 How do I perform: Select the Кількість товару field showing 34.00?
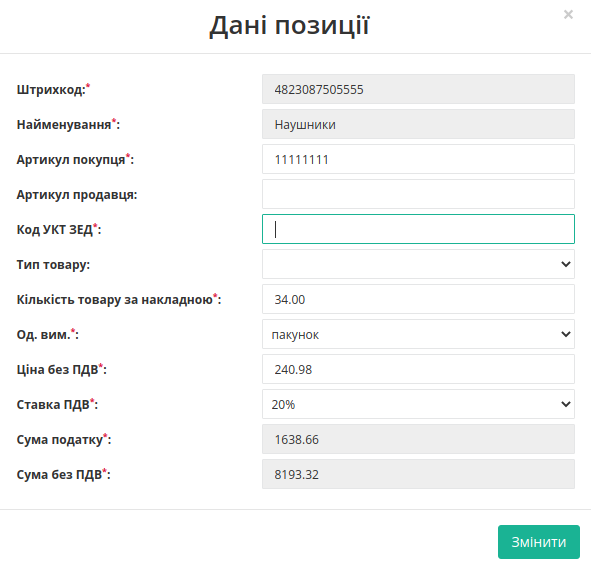point(418,299)
